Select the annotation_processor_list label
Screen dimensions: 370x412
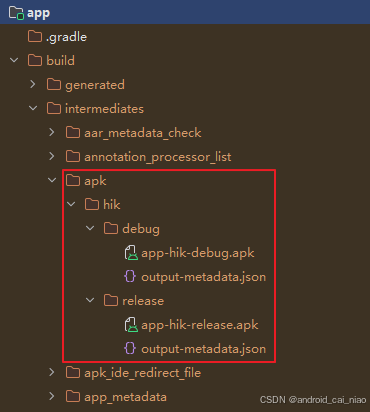click(158, 157)
